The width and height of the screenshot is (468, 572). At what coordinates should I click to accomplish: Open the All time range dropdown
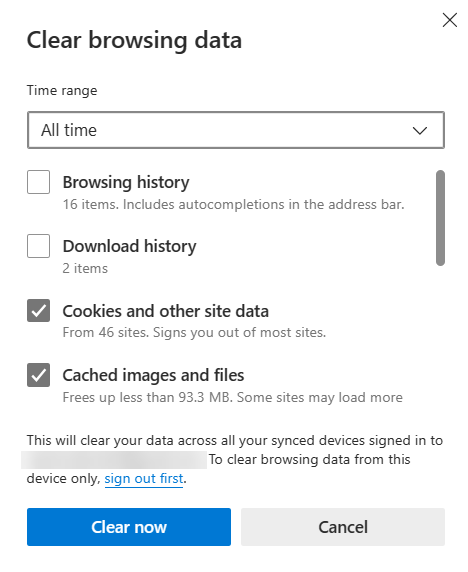[x=236, y=130]
